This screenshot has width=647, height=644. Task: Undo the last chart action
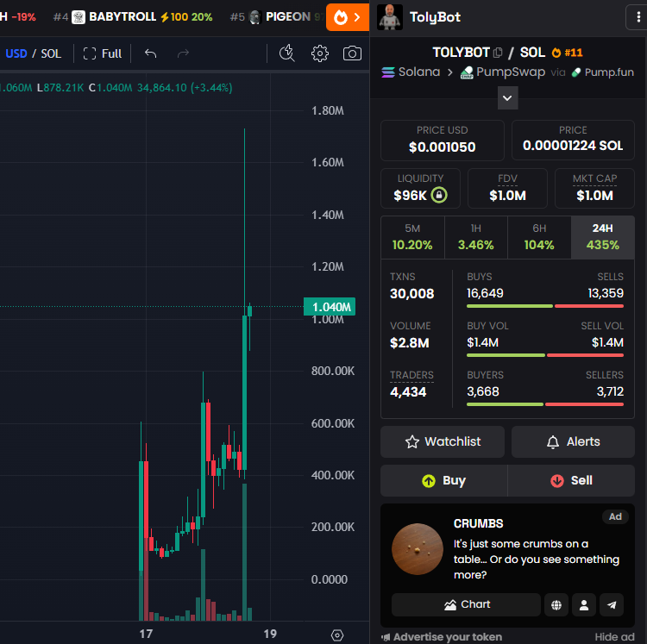pos(151,53)
